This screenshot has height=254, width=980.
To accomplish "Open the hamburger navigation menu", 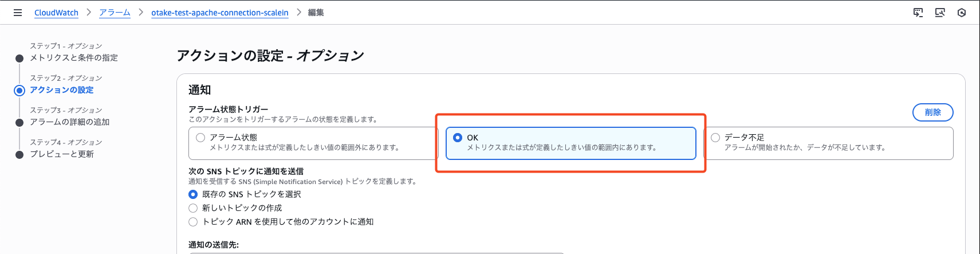I will coord(18,13).
